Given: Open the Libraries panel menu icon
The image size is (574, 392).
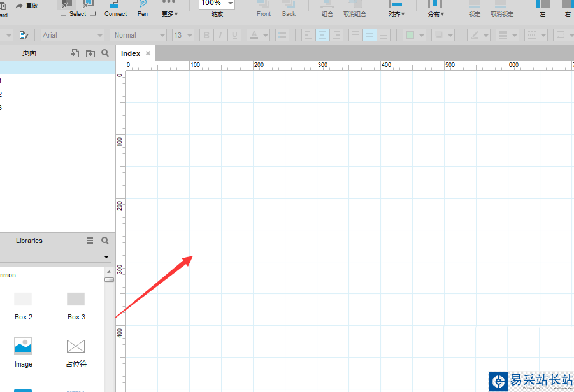Looking at the screenshot, I should click(x=90, y=241).
